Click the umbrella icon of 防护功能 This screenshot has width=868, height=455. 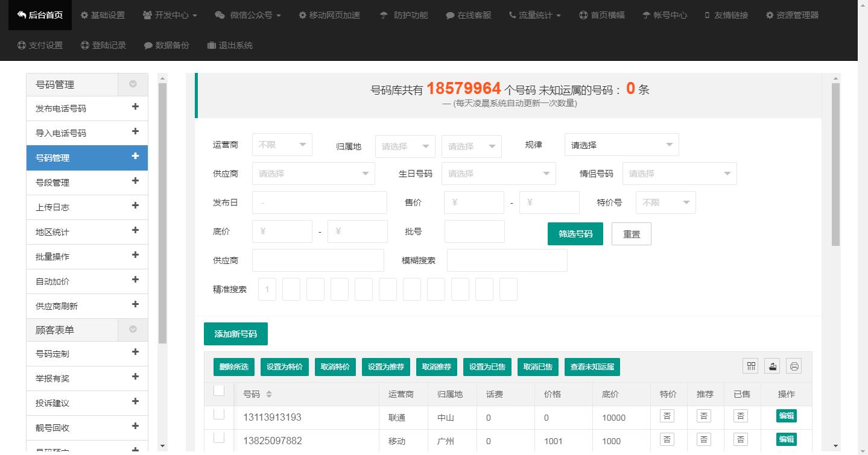click(x=384, y=15)
